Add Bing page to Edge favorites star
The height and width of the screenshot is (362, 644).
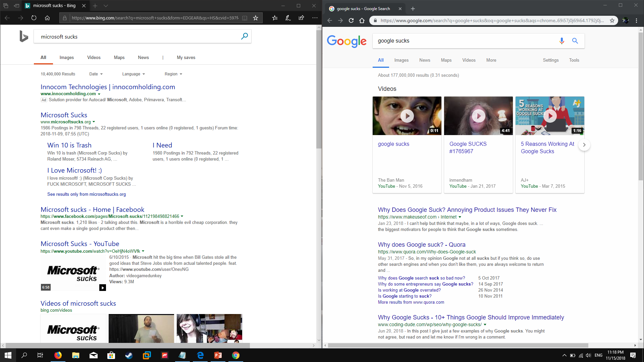pos(256,18)
